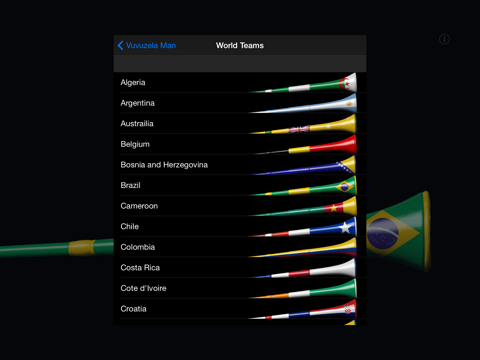Choose the Argentina team row

(x=240, y=103)
